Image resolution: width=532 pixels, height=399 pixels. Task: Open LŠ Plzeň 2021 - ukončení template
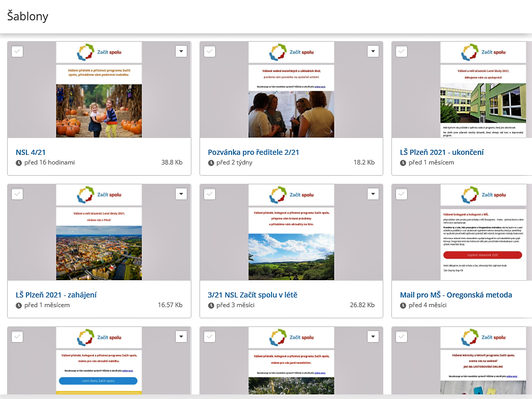[442, 152]
